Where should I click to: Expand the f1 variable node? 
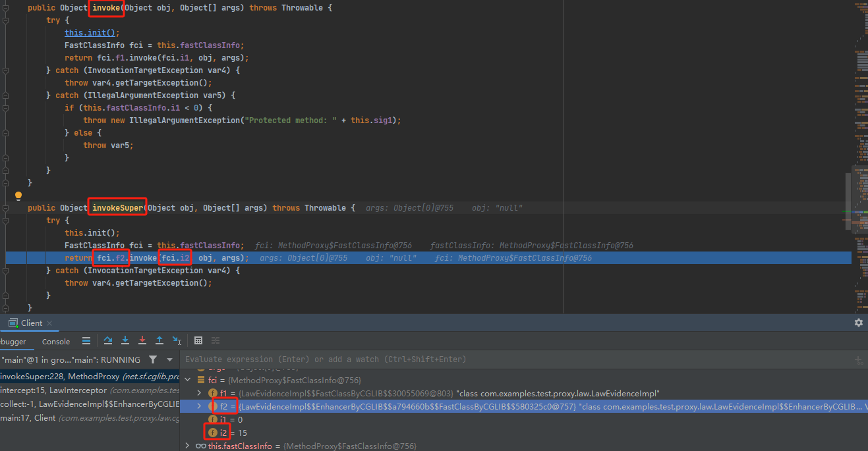click(x=200, y=393)
